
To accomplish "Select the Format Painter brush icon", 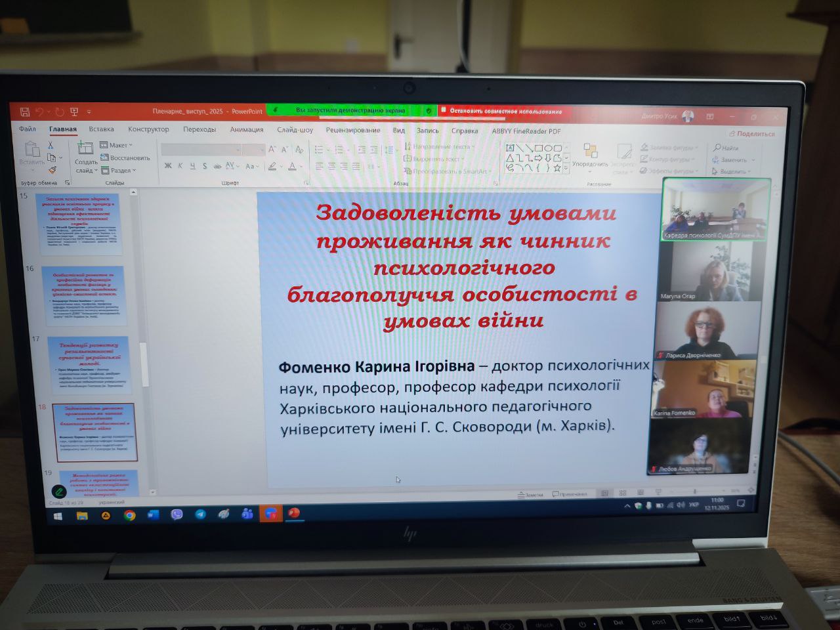I will (52, 170).
